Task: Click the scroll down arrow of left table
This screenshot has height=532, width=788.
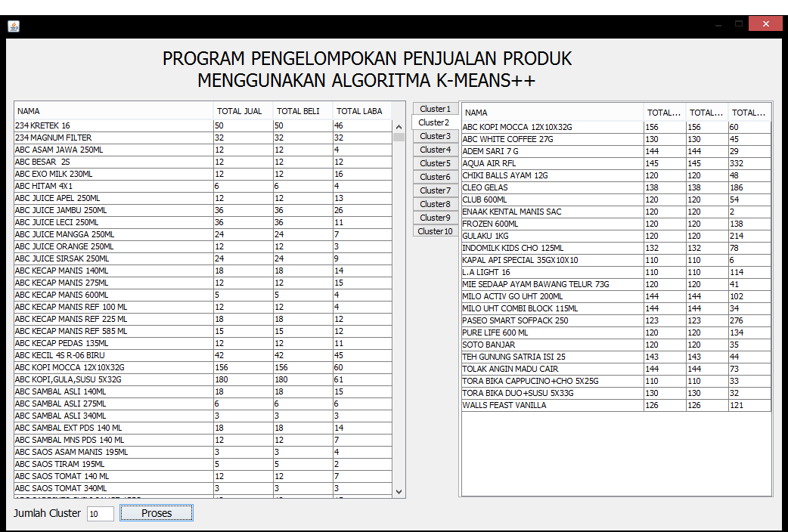Action: pyautogui.click(x=399, y=491)
